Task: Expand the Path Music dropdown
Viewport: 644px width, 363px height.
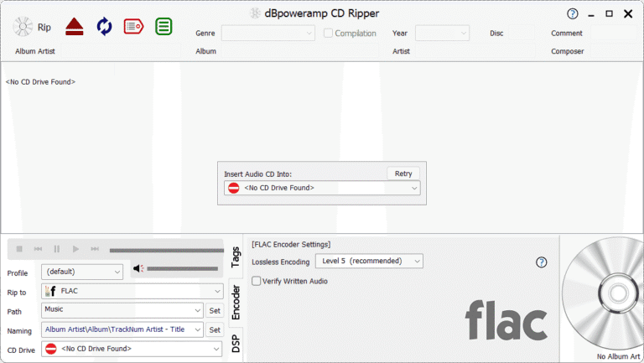Action: coord(122,310)
